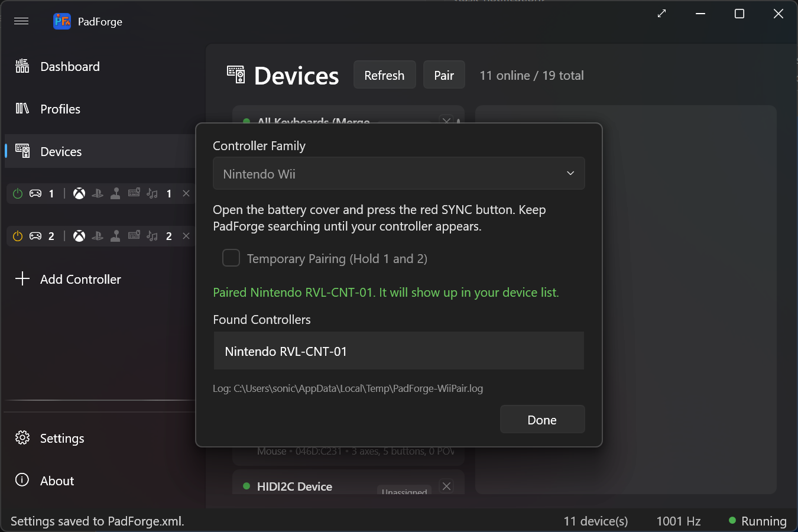Choose joystick type for controller 1
798x532 pixels.
(116, 193)
